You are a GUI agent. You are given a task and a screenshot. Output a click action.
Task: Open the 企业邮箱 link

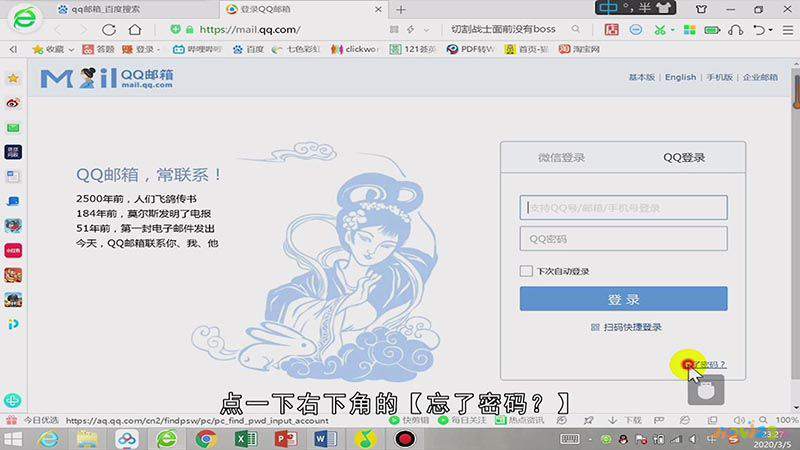(x=760, y=77)
